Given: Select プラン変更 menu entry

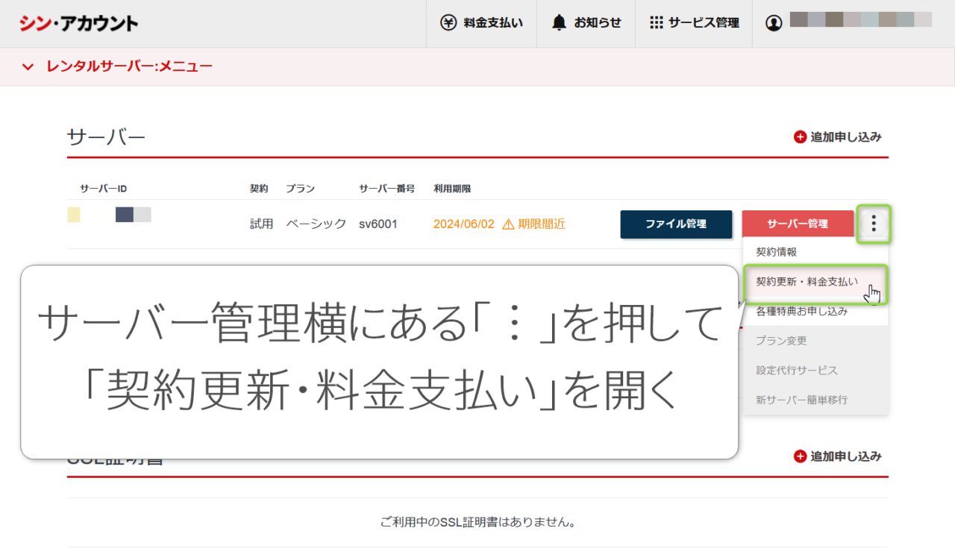Looking at the screenshot, I should [815, 341].
